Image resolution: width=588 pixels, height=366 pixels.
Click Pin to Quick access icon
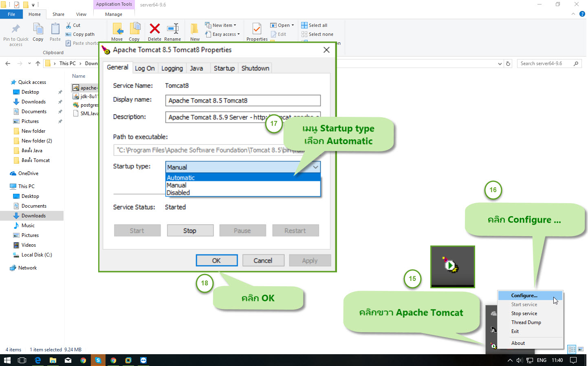tap(16, 29)
